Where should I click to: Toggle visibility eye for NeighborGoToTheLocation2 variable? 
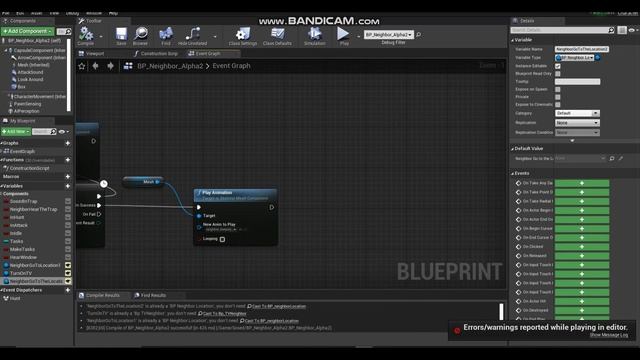tap(68, 281)
